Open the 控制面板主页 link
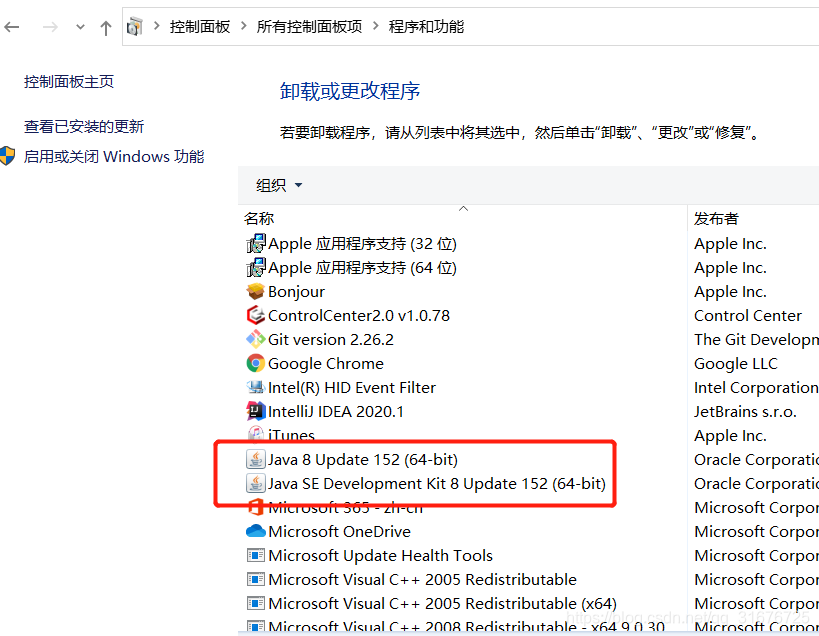Screen dimensions: 819x636 (69, 81)
